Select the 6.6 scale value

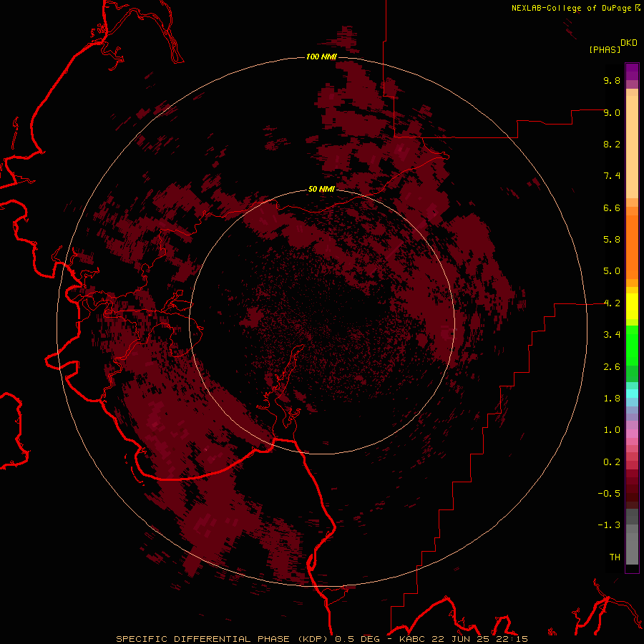pos(612,208)
